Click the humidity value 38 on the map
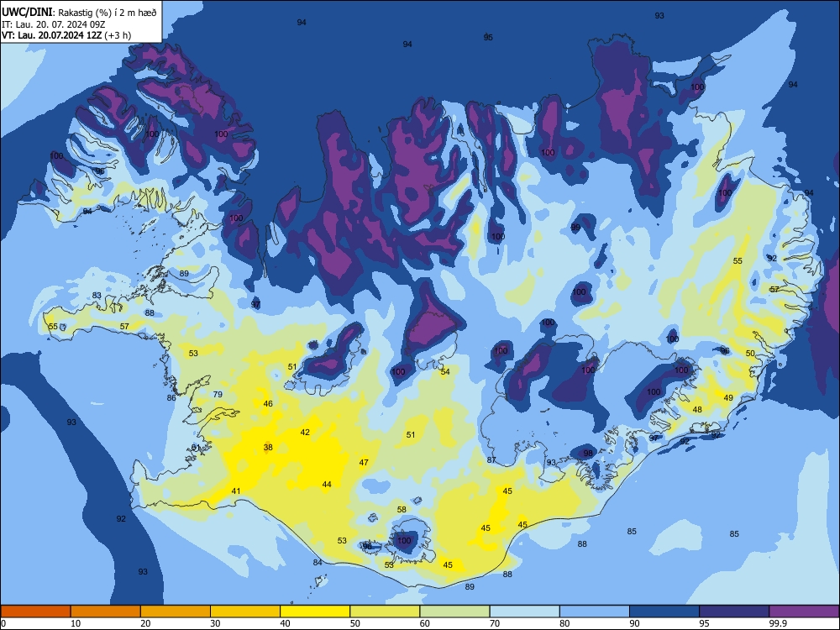 coord(268,448)
